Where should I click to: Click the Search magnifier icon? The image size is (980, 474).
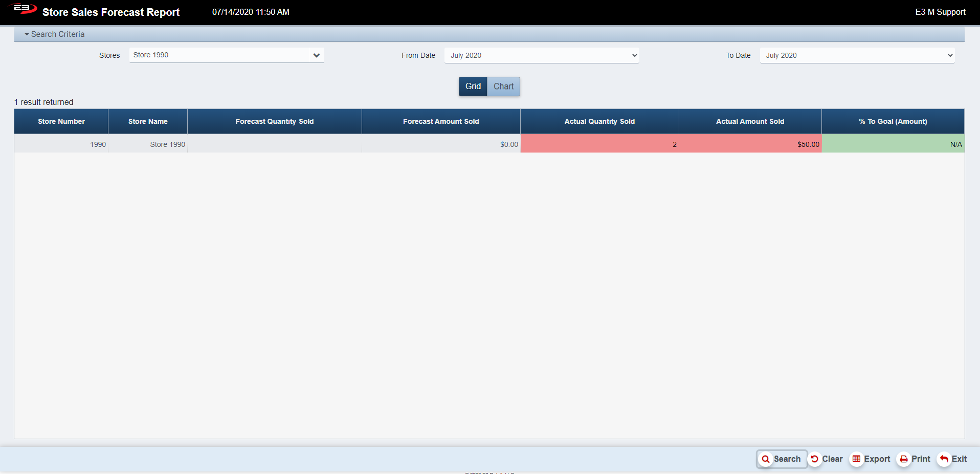tap(766, 459)
